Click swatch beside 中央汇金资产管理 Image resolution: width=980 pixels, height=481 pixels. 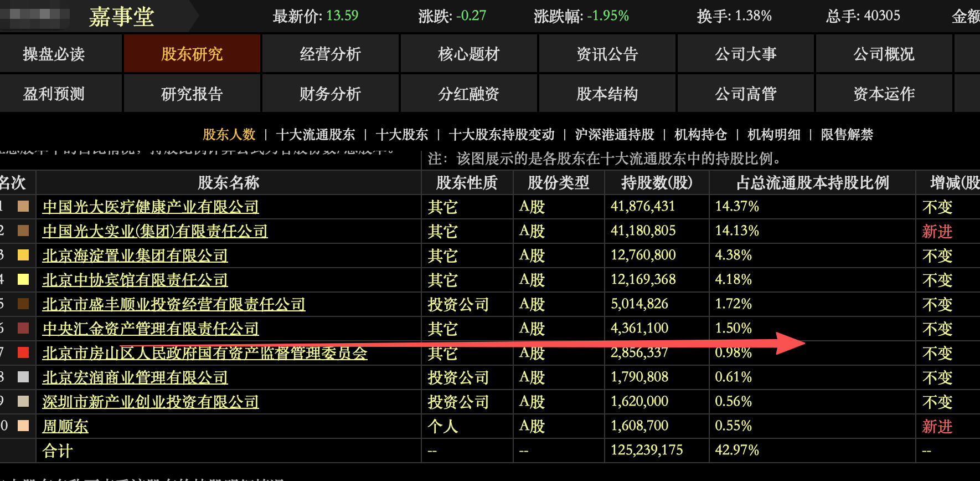coord(23,328)
